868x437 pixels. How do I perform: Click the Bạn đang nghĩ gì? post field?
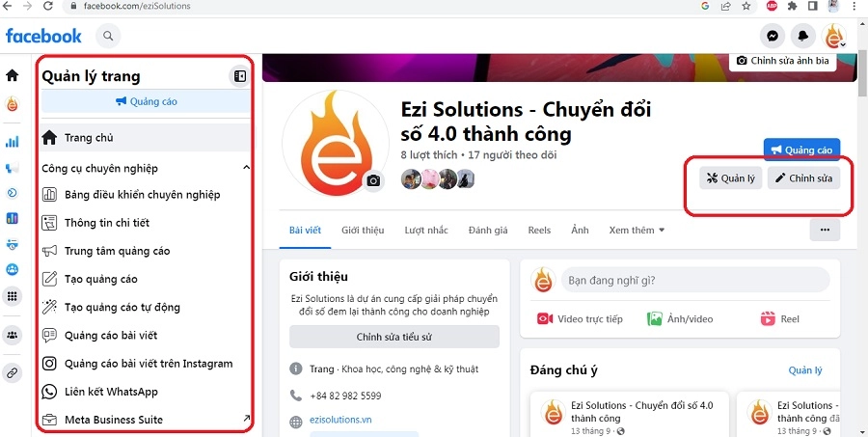(x=695, y=281)
